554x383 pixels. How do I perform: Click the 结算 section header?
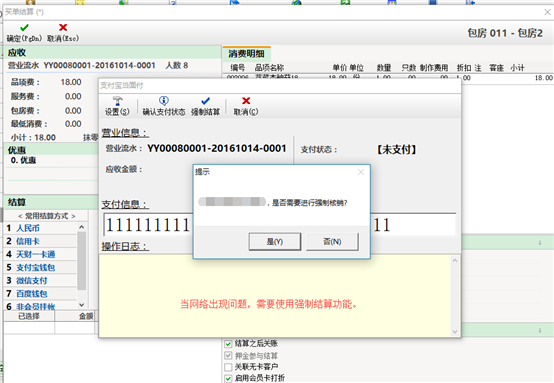[x=17, y=202]
